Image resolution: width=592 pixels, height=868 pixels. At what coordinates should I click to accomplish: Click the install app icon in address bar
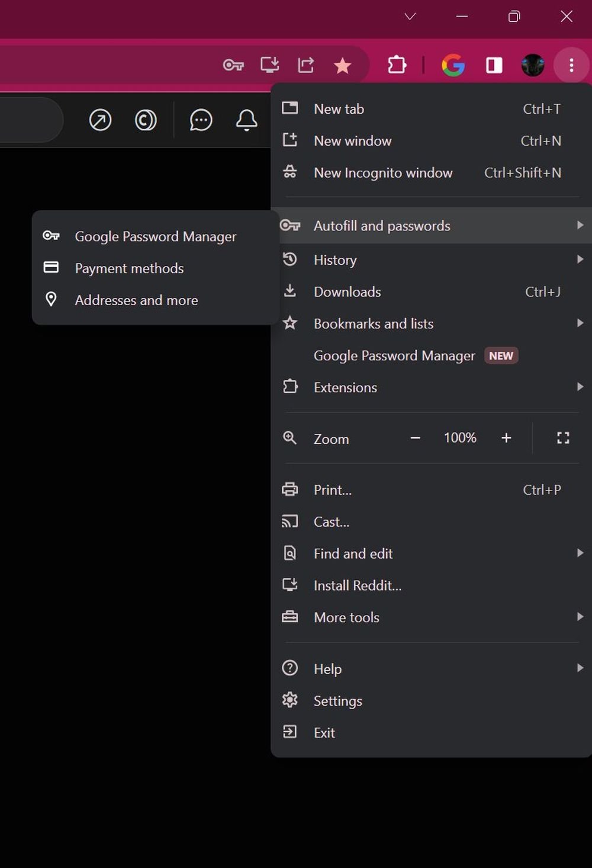(270, 65)
